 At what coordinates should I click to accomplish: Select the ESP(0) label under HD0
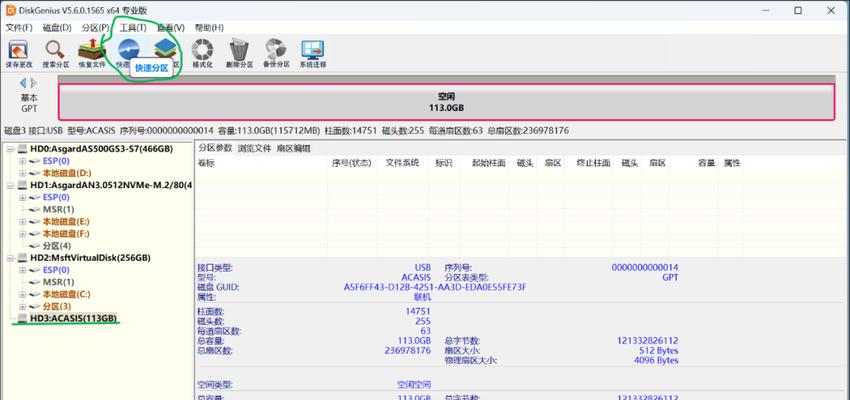tap(56, 161)
